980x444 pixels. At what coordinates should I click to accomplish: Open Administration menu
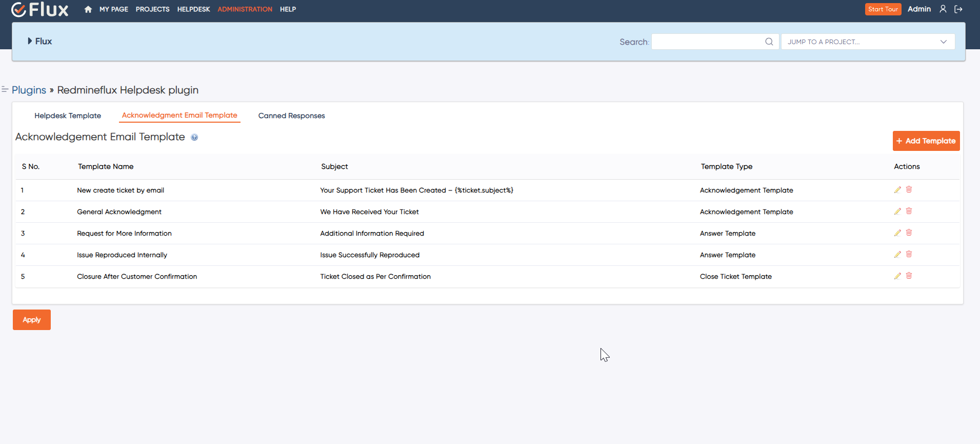point(245,9)
